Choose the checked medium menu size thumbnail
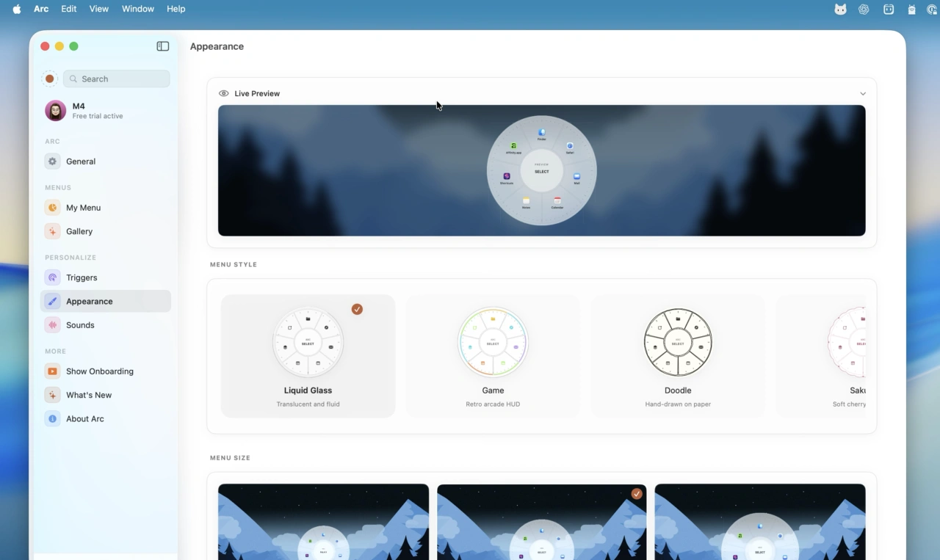The image size is (940, 560). tap(542, 522)
